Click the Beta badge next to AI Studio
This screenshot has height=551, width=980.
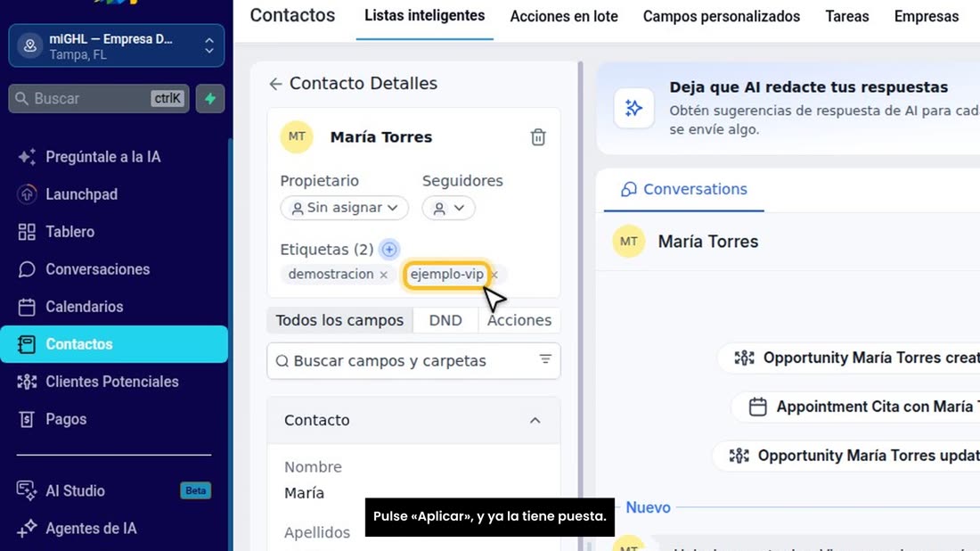[x=196, y=491]
